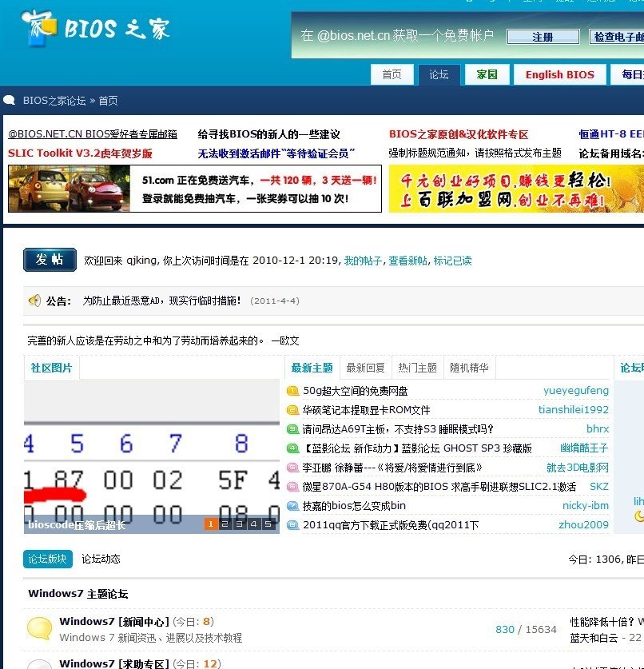
Task: Open 给寻找BIOS的新人的一些建议 link
Action: click(268, 134)
